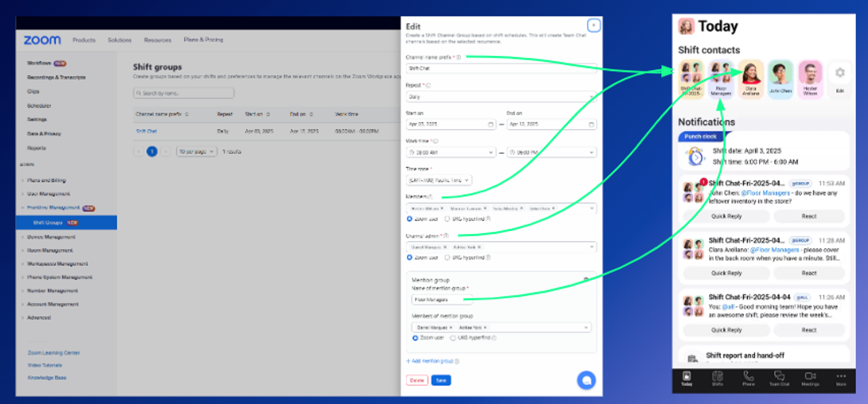Open the chat support bubble

(586, 380)
